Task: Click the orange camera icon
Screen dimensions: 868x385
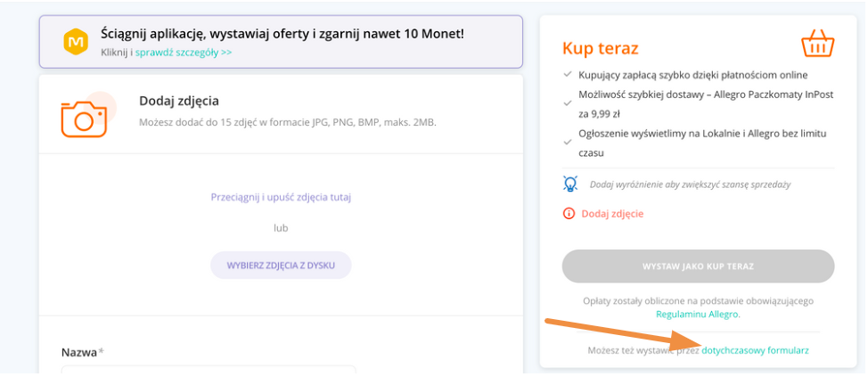Action: pos(84,119)
